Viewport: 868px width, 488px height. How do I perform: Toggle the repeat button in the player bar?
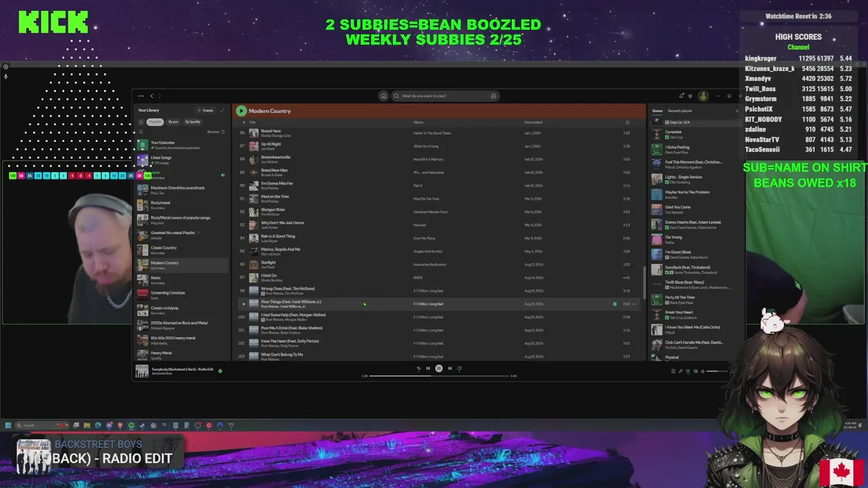click(459, 368)
